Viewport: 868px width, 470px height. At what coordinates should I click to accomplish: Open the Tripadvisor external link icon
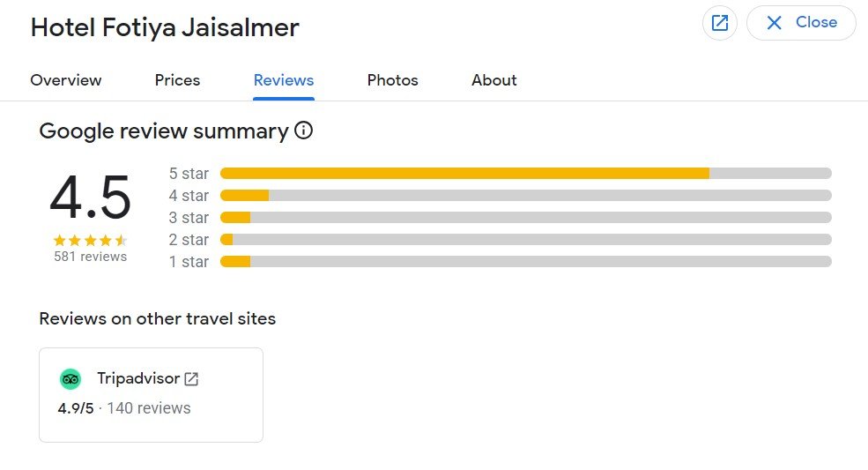(x=191, y=379)
